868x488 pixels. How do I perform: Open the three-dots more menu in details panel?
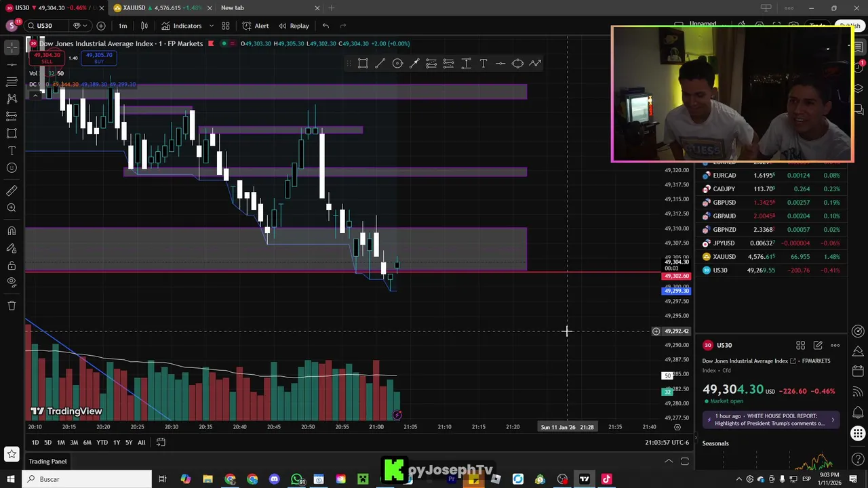(x=835, y=346)
